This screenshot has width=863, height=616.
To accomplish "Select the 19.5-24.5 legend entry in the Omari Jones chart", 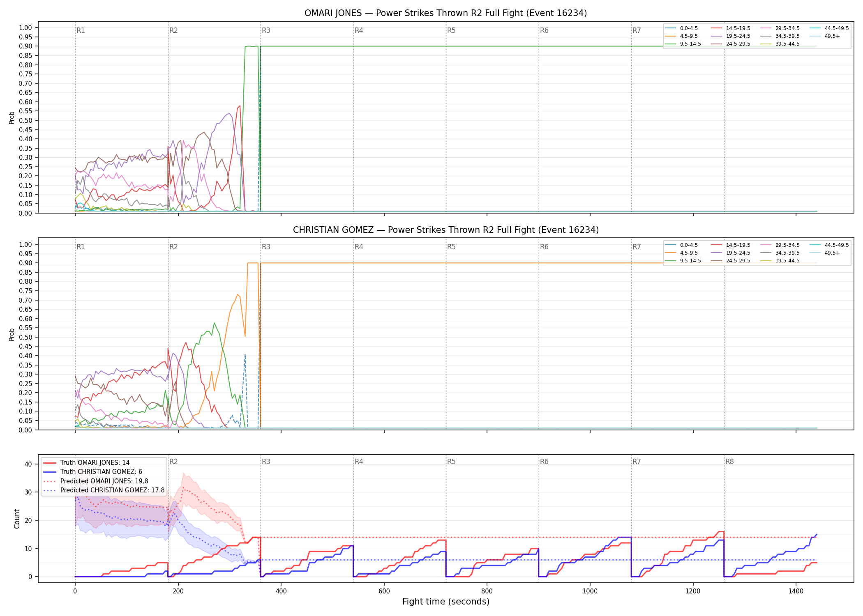I will pos(731,36).
